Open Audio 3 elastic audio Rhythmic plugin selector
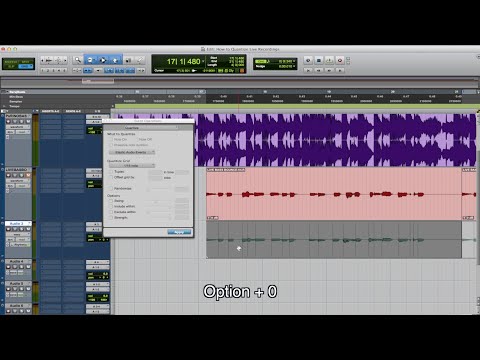 click(21, 245)
